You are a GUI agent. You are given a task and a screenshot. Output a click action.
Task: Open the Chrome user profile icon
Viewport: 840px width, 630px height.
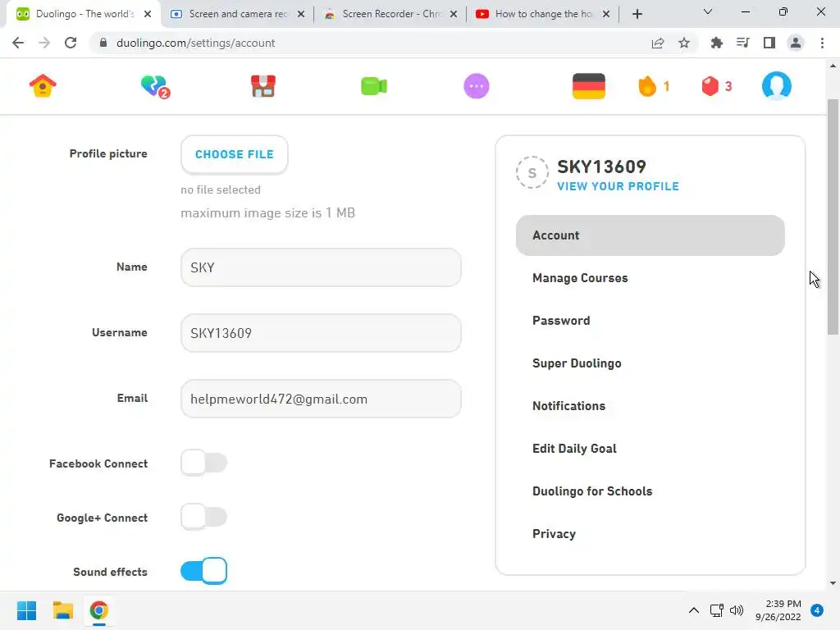tap(796, 43)
